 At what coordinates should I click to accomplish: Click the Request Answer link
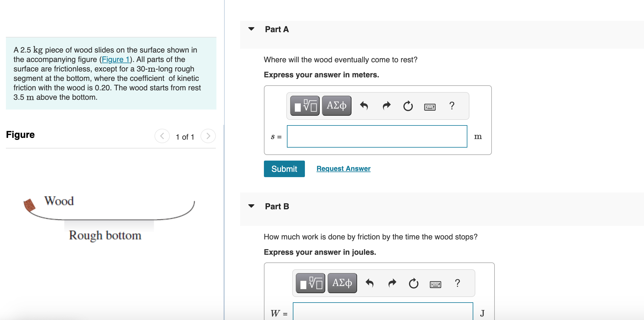[343, 168]
